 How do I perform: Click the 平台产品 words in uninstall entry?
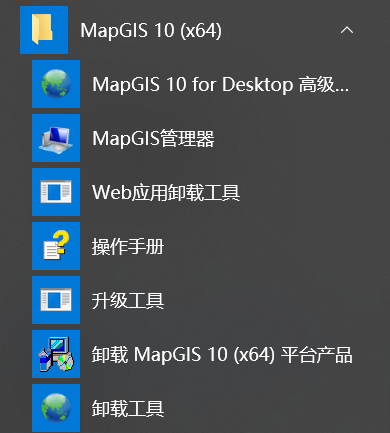[317, 355]
